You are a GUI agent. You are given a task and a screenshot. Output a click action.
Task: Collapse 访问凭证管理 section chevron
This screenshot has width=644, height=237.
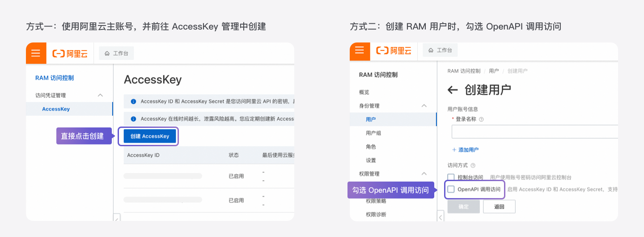[100, 95]
